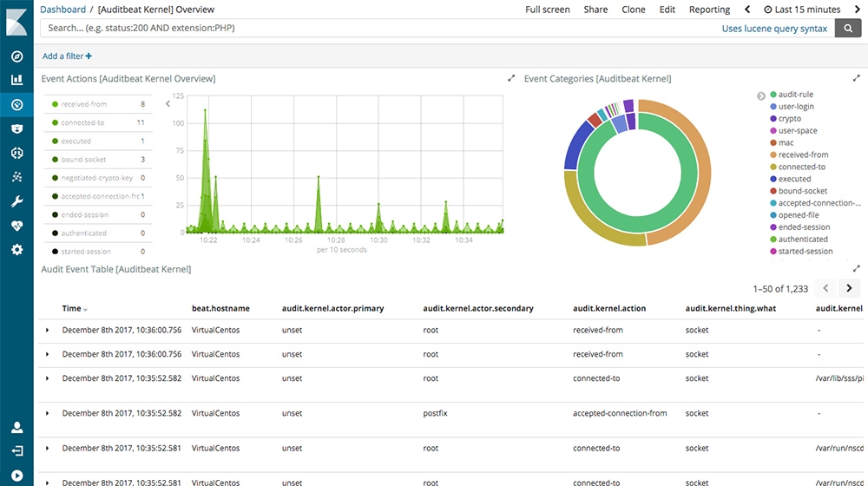The image size is (868, 486).
Task: Open the Uses lucene query syntax link
Action: 774,29
